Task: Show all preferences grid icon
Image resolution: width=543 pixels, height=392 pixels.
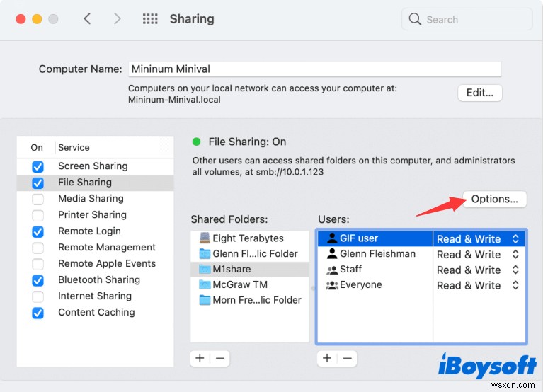Action: pos(150,19)
